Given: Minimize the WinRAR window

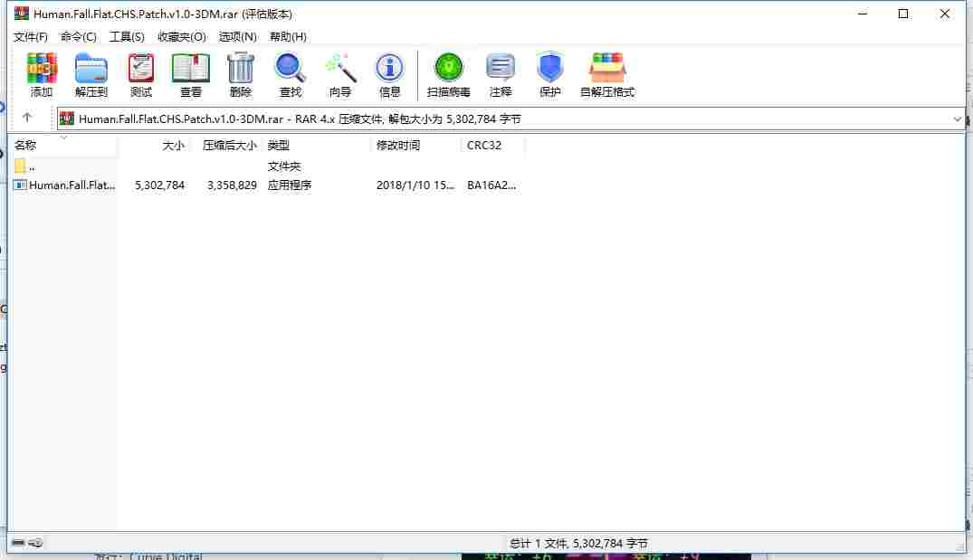Looking at the screenshot, I should pos(863,13).
